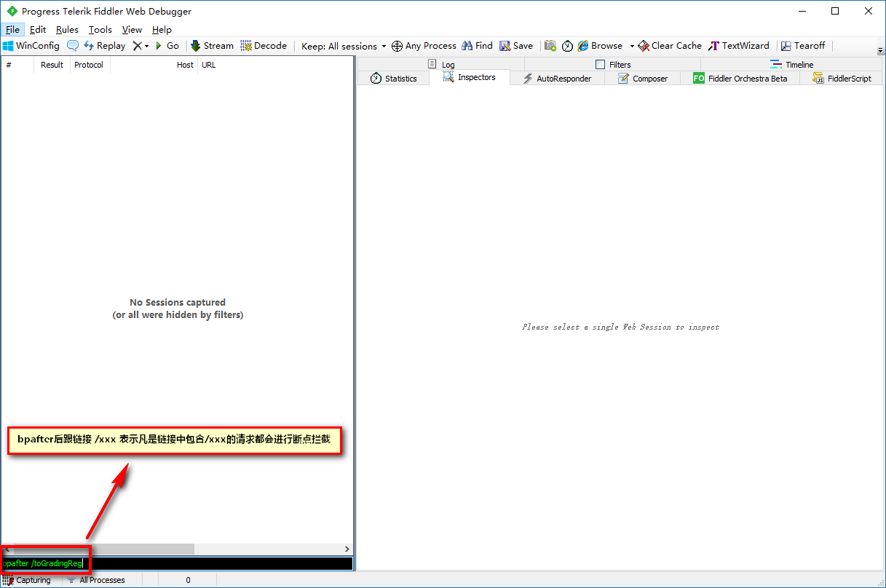886x588 pixels.
Task: Open the Help menu
Action: tap(162, 30)
